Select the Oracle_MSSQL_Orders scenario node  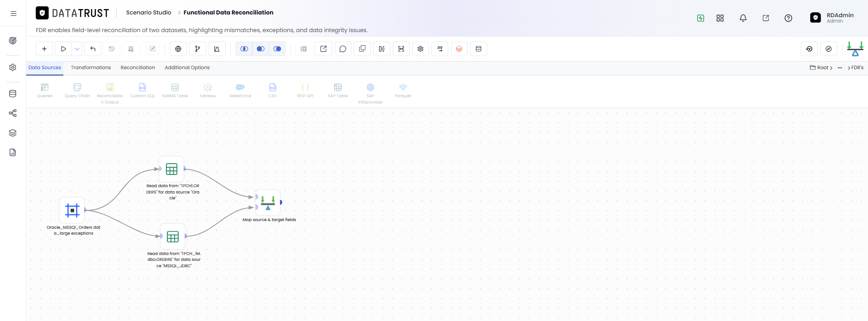coord(72,210)
